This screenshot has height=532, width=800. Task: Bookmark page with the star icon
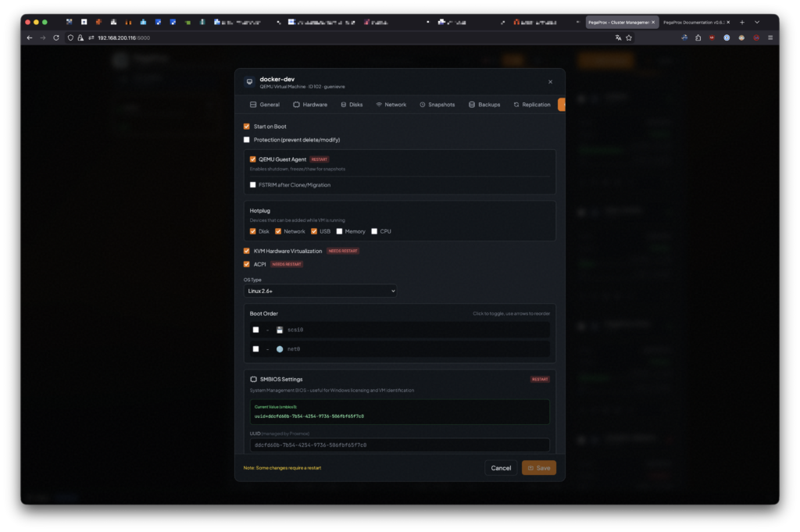629,37
